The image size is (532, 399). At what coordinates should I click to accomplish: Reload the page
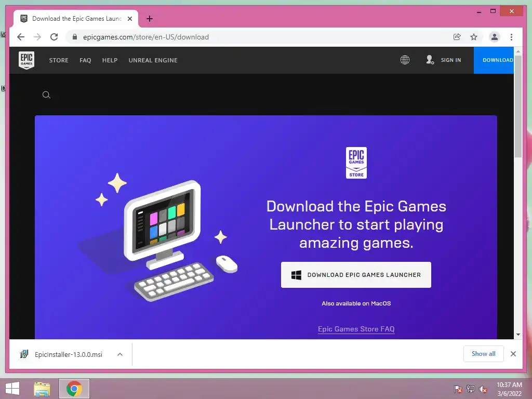tap(54, 37)
